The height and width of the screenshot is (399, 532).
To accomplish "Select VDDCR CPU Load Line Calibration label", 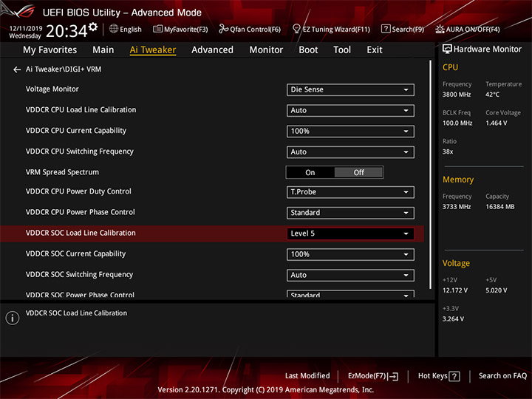I will pyautogui.click(x=81, y=110).
